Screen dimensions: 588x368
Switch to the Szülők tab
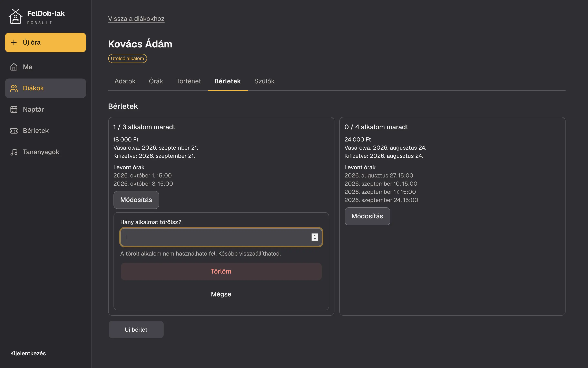[x=264, y=81]
